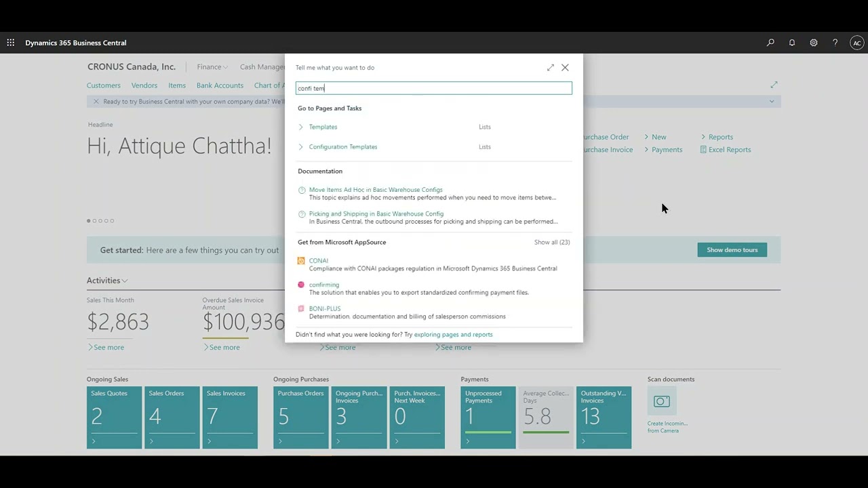See more under Overdue Sales Invoice Amount

(x=222, y=348)
